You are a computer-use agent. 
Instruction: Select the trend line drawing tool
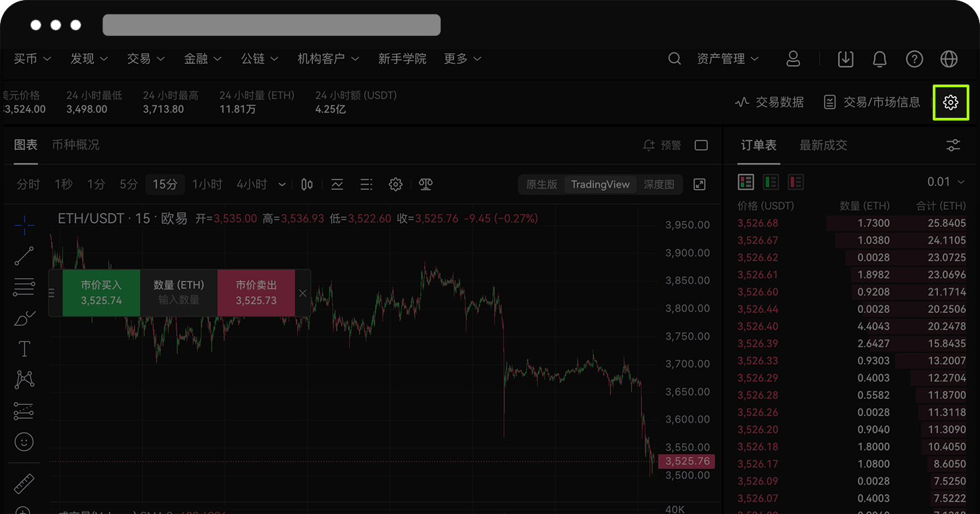click(24, 256)
